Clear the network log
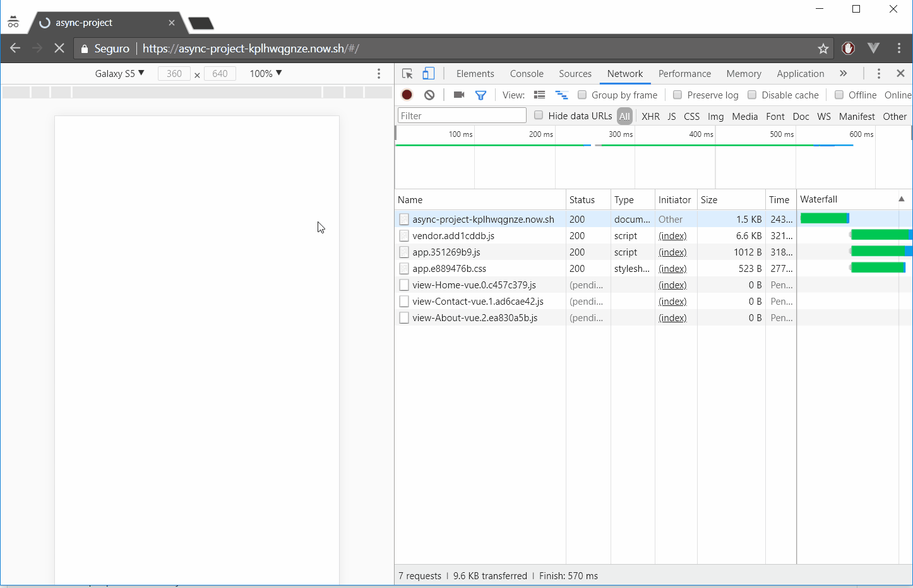The image size is (913, 588). (429, 95)
